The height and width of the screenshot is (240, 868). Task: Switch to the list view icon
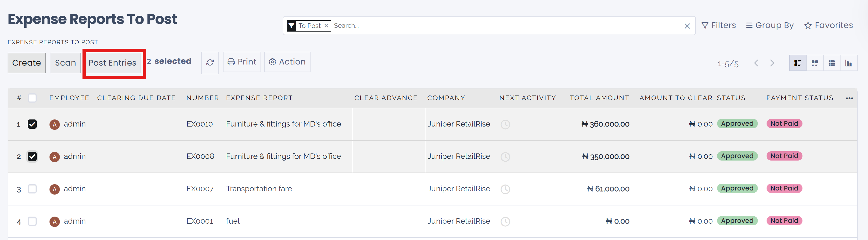798,63
